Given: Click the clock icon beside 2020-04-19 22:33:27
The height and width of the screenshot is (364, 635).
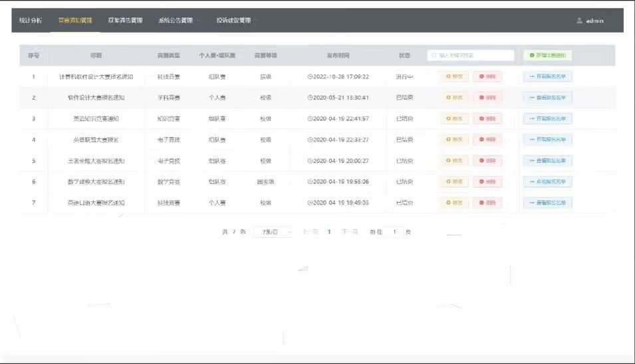Looking at the screenshot, I should pyautogui.click(x=310, y=139).
